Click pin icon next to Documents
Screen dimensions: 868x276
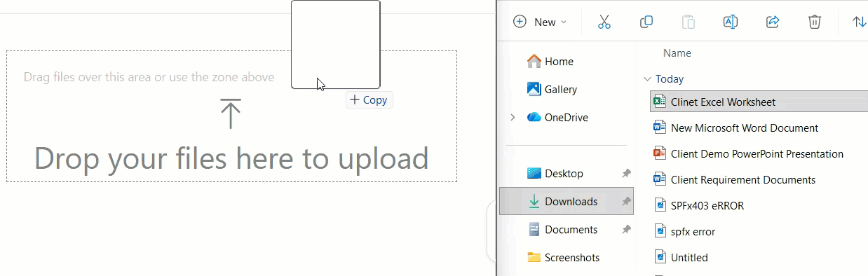[x=626, y=230]
